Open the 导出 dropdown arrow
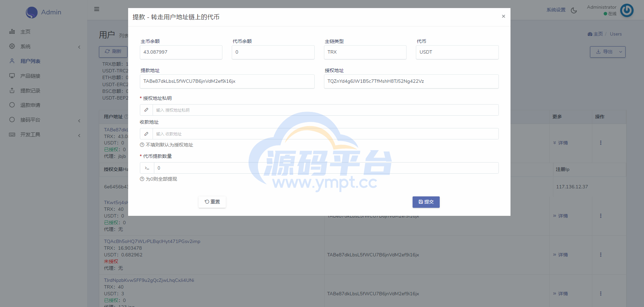 click(x=621, y=52)
